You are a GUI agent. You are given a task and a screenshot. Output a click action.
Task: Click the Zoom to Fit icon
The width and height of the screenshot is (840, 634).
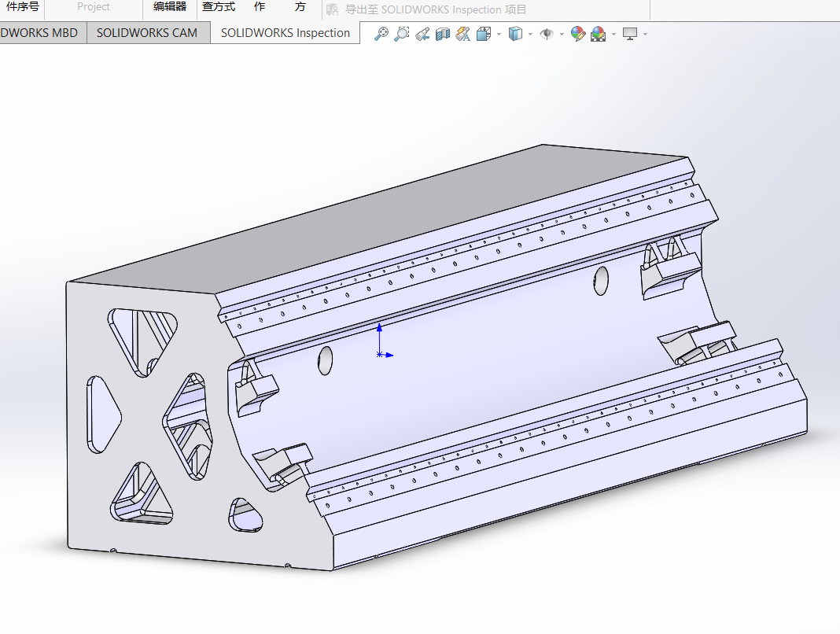pos(381,34)
